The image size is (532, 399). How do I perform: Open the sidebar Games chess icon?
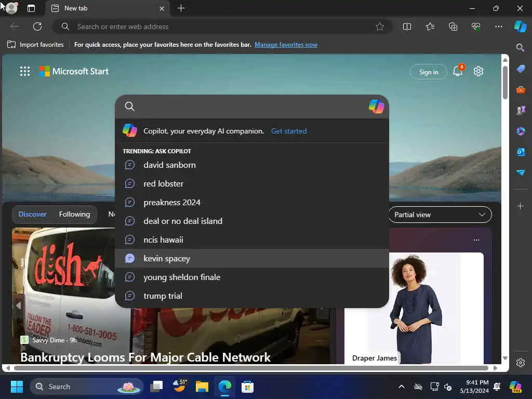pos(521,110)
